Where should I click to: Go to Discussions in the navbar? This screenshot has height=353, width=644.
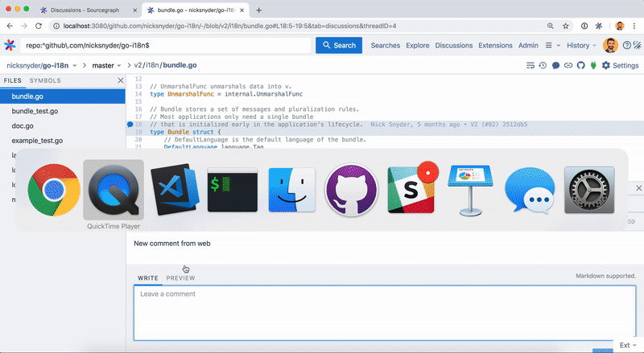tap(454, 45)
